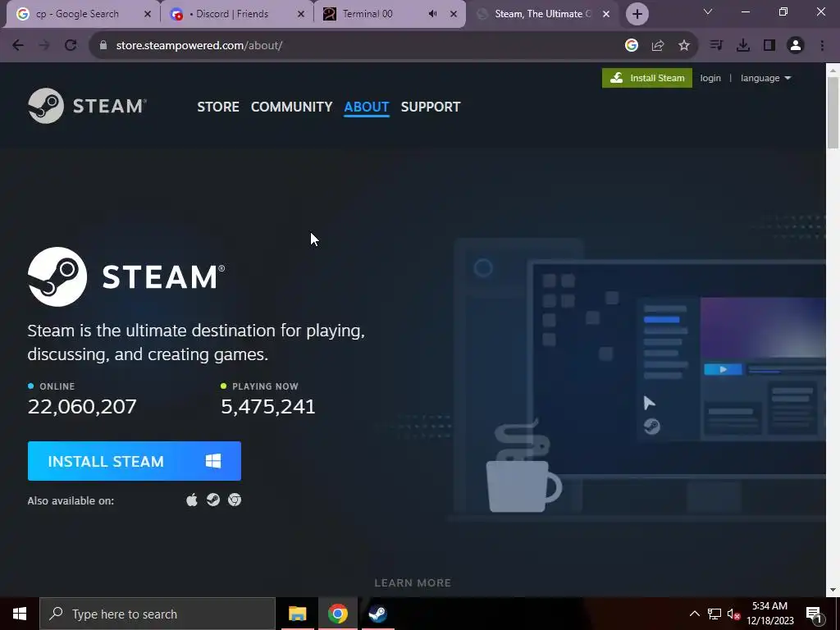Choose the SteamOS download icon
840x630 pixels.
point(213,500)
